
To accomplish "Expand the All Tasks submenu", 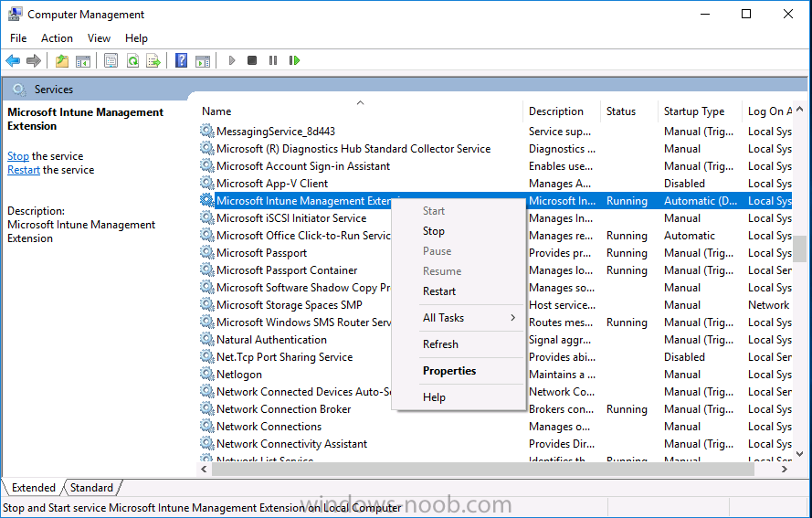I will 459,318.
